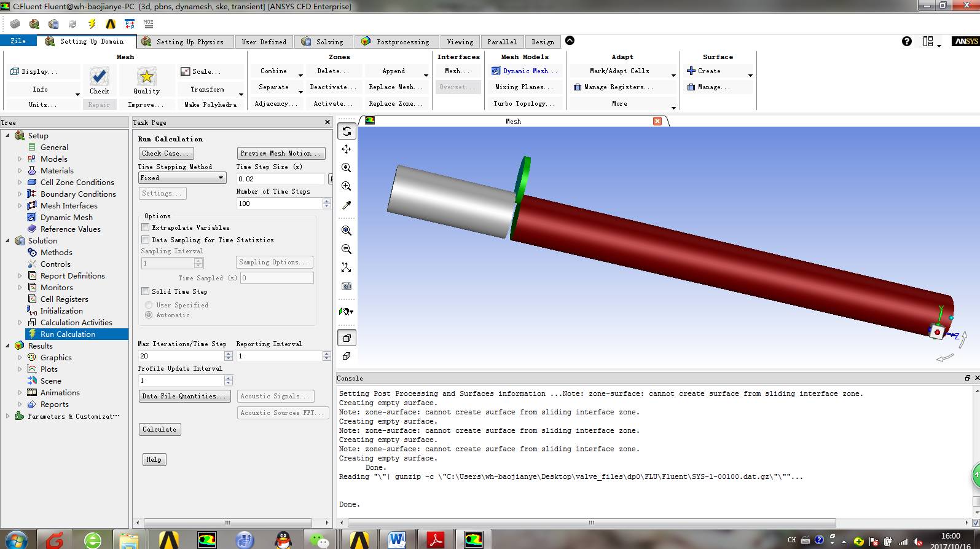Click the Help button in Task Page
Screen dimensions: 980x549
coord(154,459)
